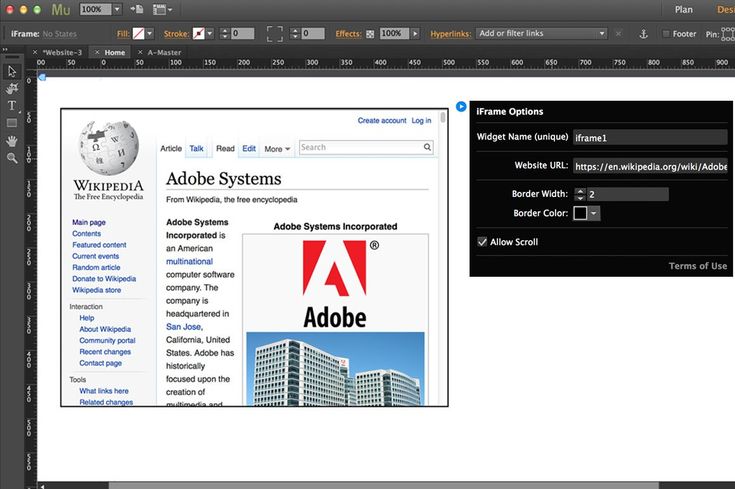Click the anchor link icon

pos(643,34)
